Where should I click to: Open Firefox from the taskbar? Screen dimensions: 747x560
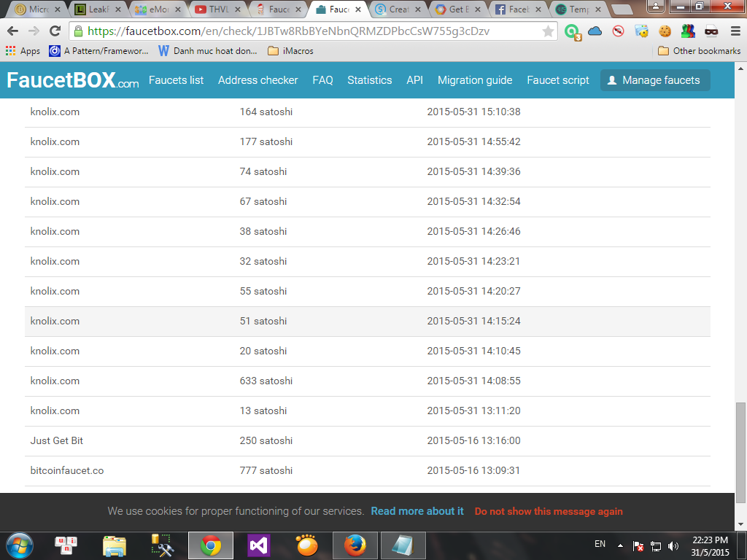355,545
